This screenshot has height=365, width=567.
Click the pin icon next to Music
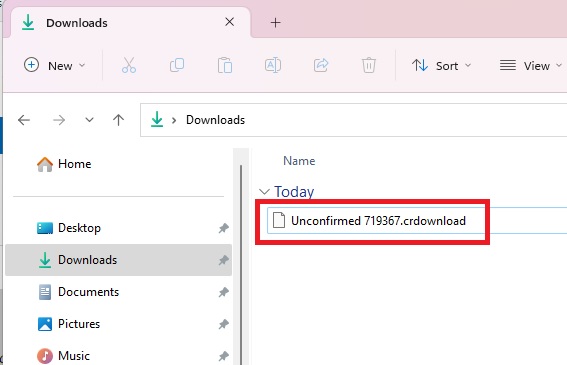click(223, 356)
